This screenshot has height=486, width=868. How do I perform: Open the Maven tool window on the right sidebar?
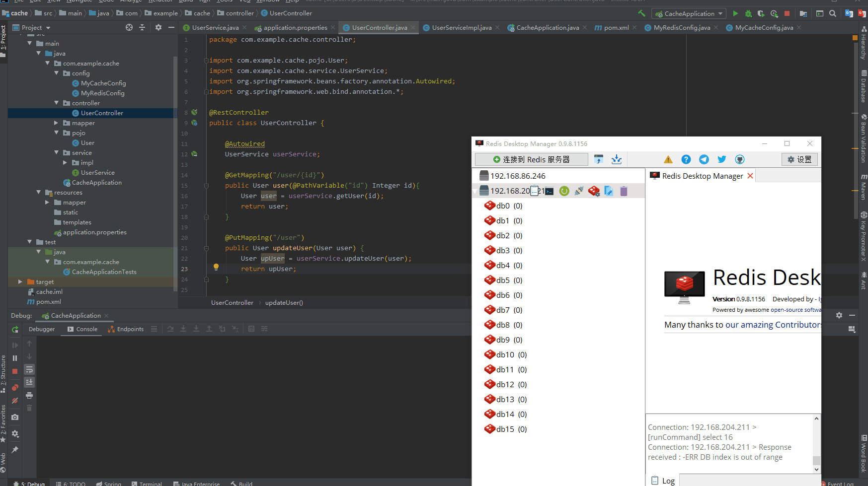pyautogui.click(x=864, y=187)
